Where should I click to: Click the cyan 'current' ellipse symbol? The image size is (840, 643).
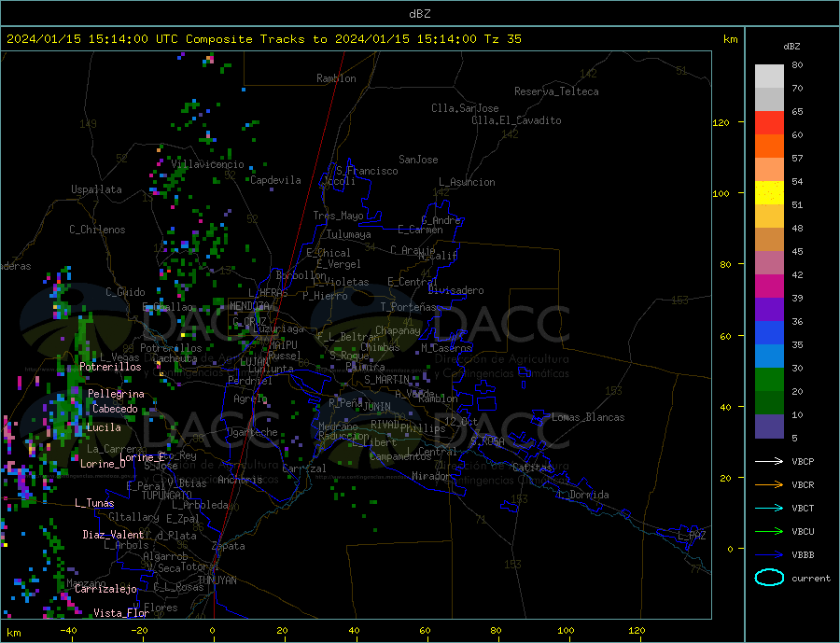click(x=769, y=578)
